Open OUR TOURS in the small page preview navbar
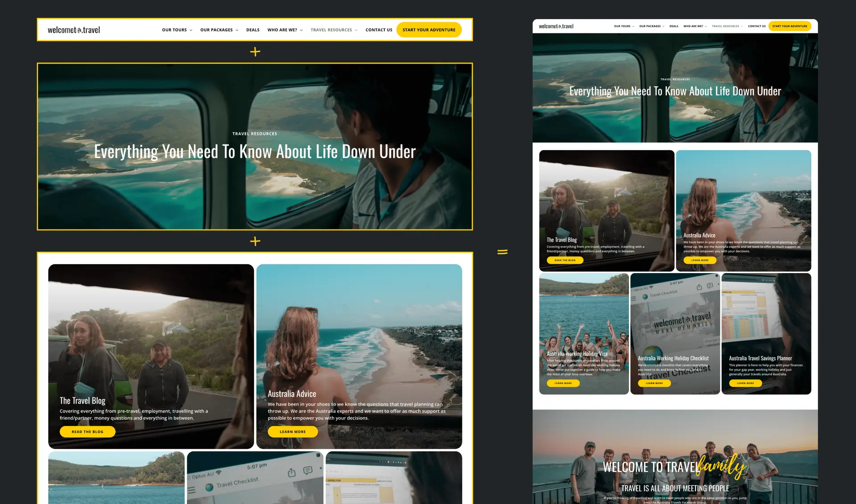856x504 pixels. 624,26
